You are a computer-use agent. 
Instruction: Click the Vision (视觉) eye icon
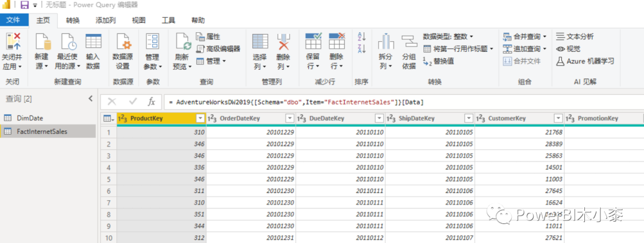(x=560, y=49)
